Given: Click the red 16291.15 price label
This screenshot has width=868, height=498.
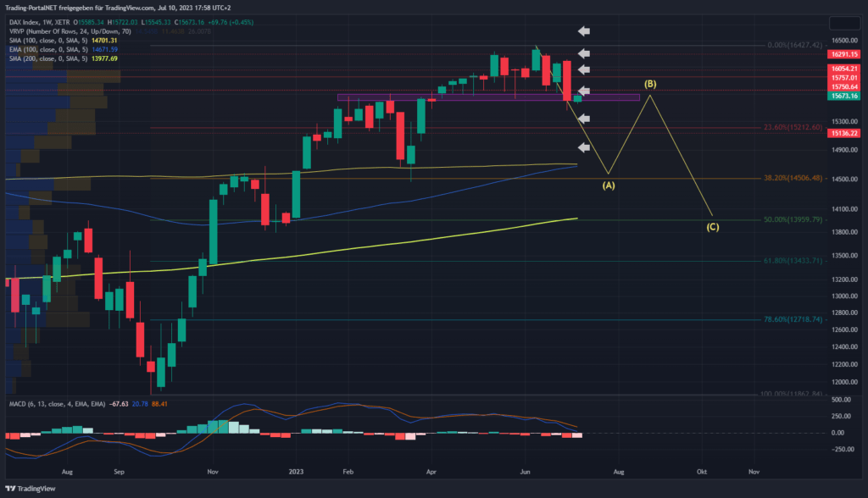Looking at the screenshot, I should click(844, 53).
